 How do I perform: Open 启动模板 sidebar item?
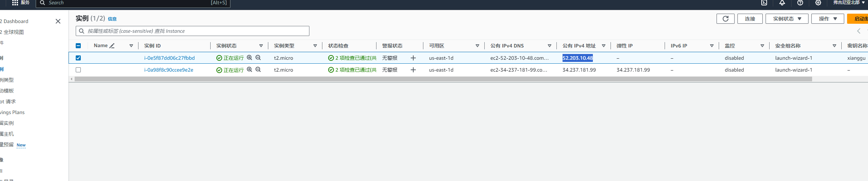7,91
